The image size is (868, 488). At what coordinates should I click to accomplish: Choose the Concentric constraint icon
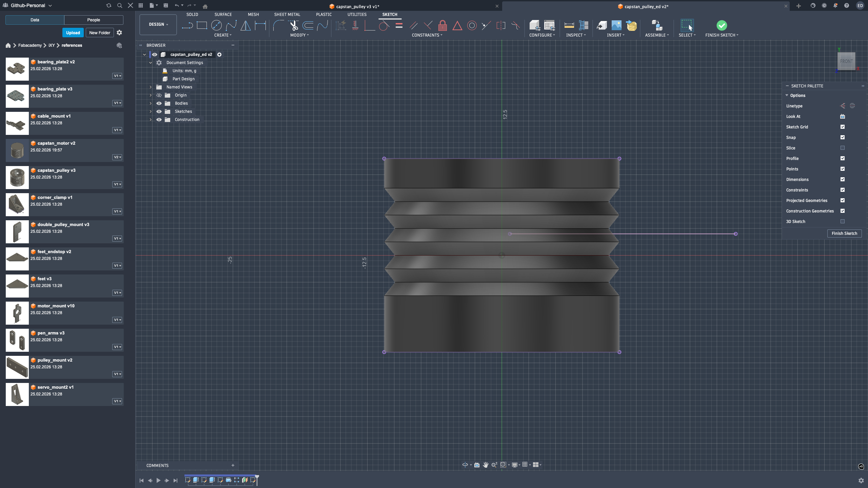472,25
